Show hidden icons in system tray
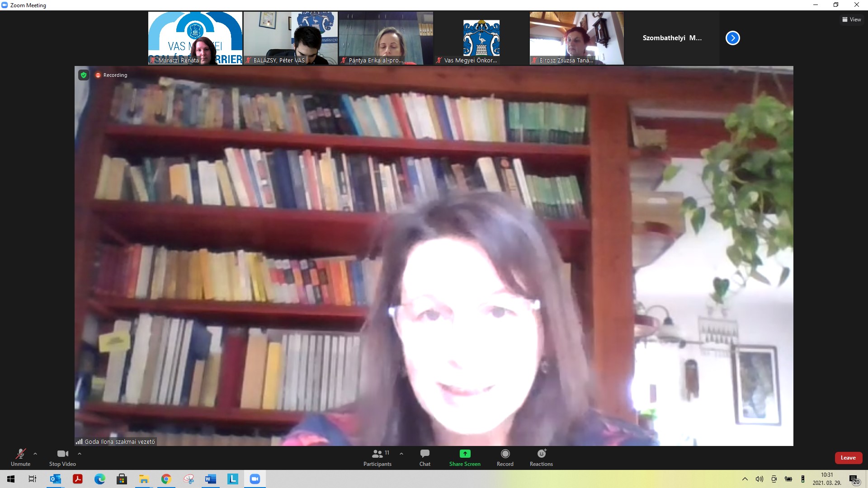Viewport: 868px width, 488px height. point(745,479)
